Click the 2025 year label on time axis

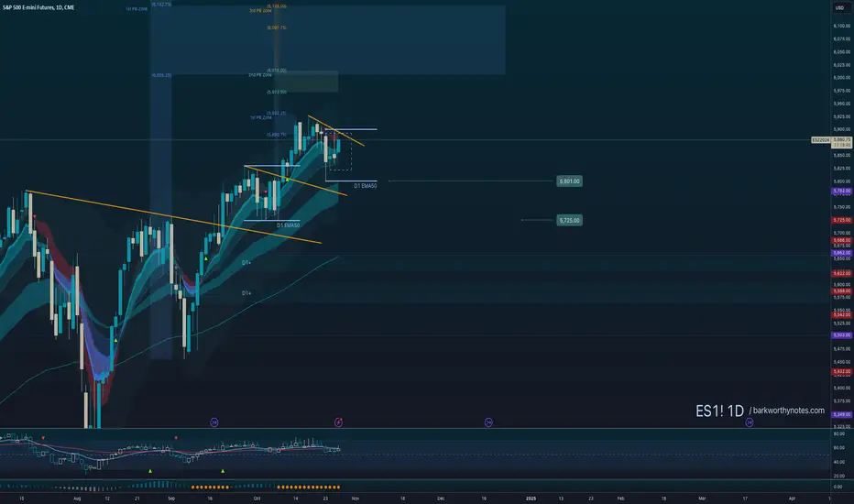531,498
